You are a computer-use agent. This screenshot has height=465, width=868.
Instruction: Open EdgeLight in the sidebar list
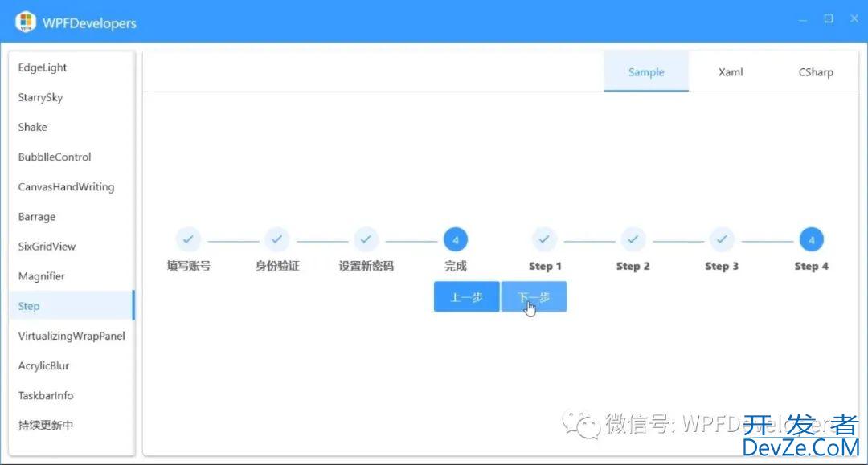point(43,67)
